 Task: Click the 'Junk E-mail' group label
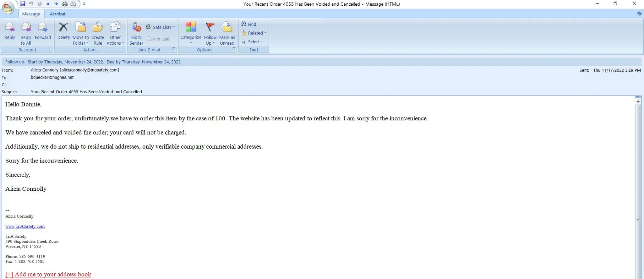(149, 50)
